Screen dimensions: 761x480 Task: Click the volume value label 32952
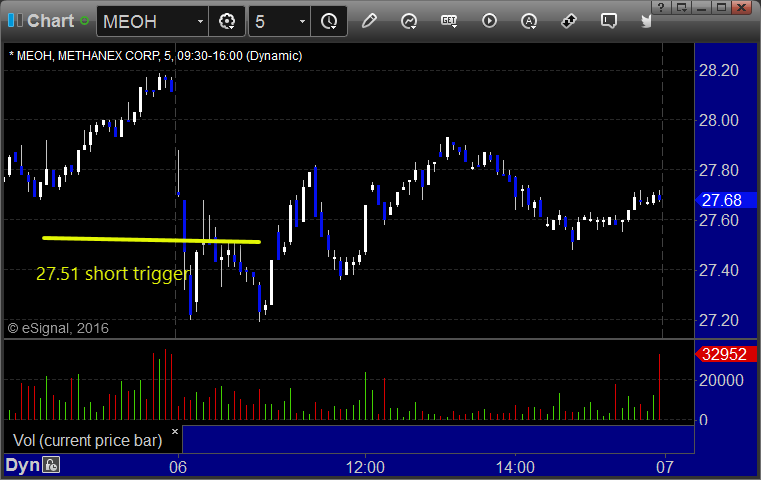point(726,354)
